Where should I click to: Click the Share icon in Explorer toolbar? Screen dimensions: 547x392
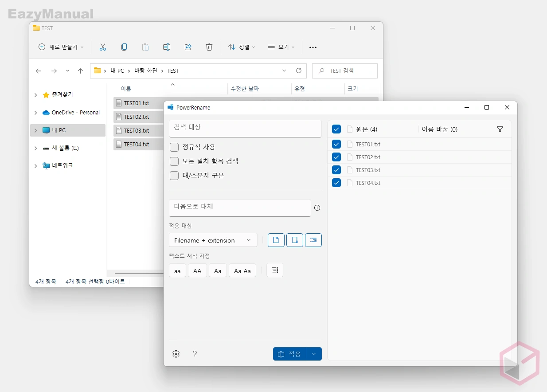pos(188,47)
